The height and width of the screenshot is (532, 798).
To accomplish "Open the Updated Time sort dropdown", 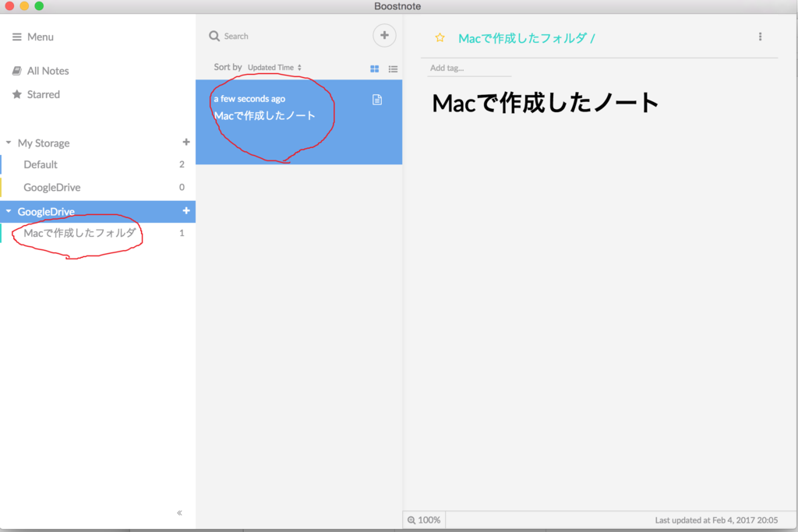I will tap(275, 68).
